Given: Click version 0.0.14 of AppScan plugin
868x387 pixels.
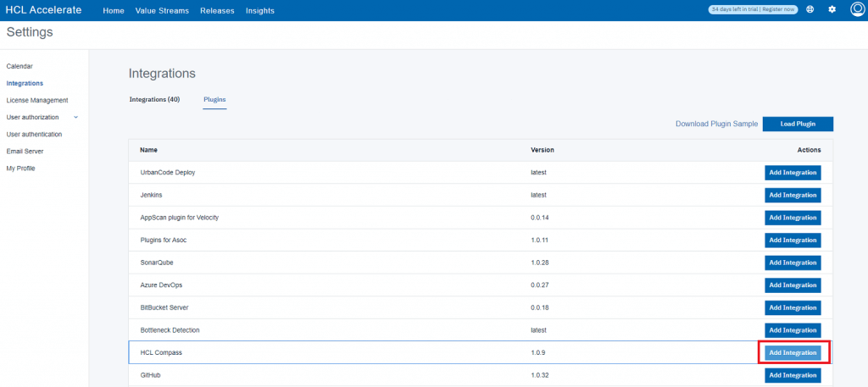Looking at the screenshot, I should pyautogui.click(x=540, y=218).
